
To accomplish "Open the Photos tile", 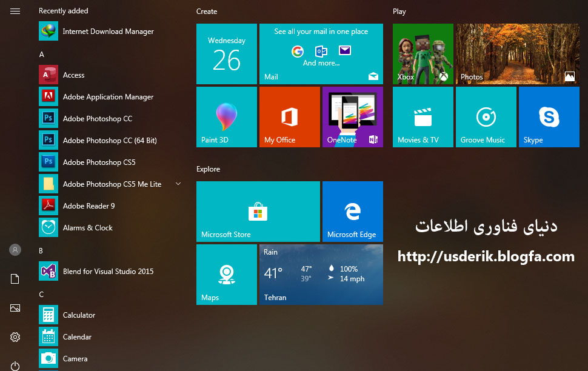I will tap(518, 53).
